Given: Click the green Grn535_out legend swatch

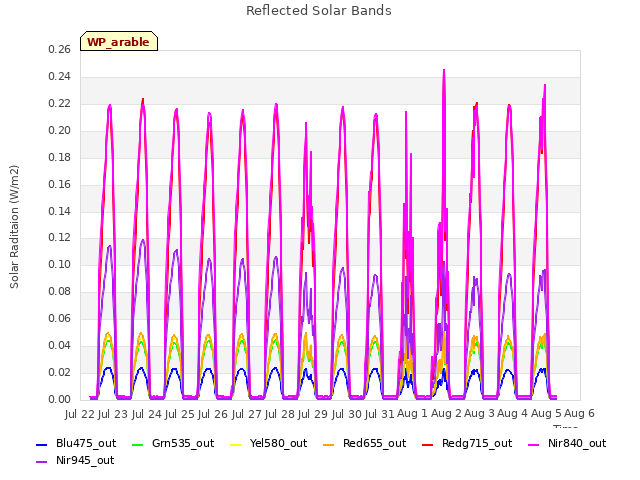Looking at the screenshot, I should (138, 444).
